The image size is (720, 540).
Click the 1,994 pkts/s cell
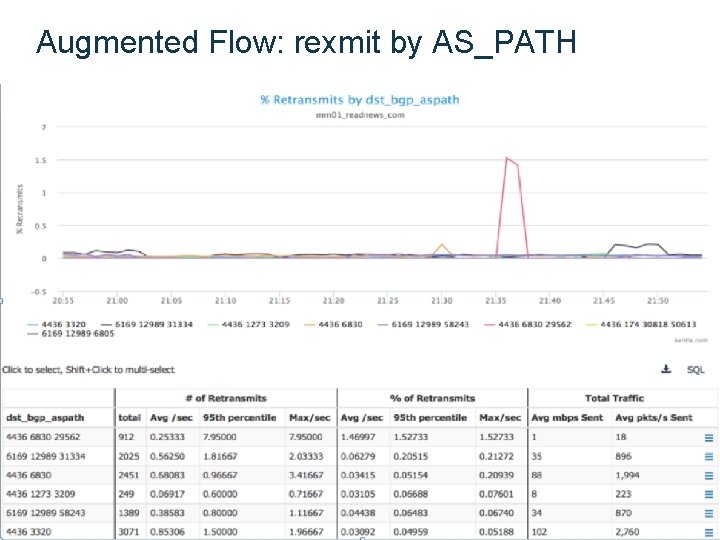coord(627,475)
